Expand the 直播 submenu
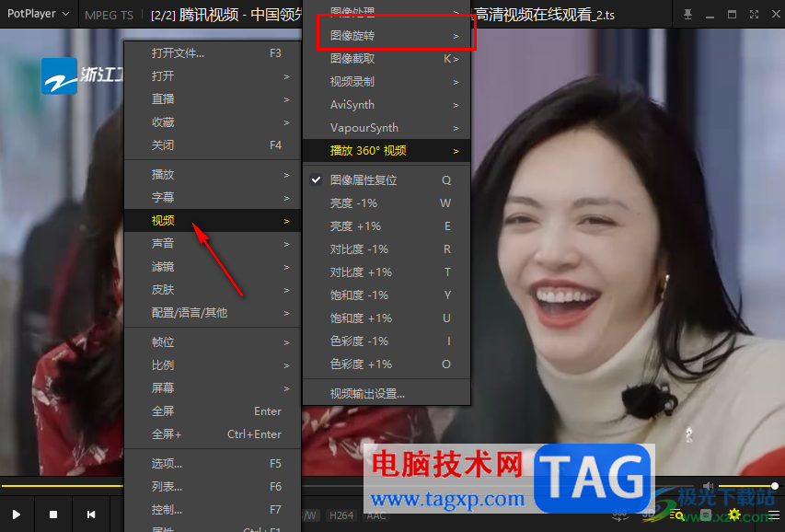 213,99
